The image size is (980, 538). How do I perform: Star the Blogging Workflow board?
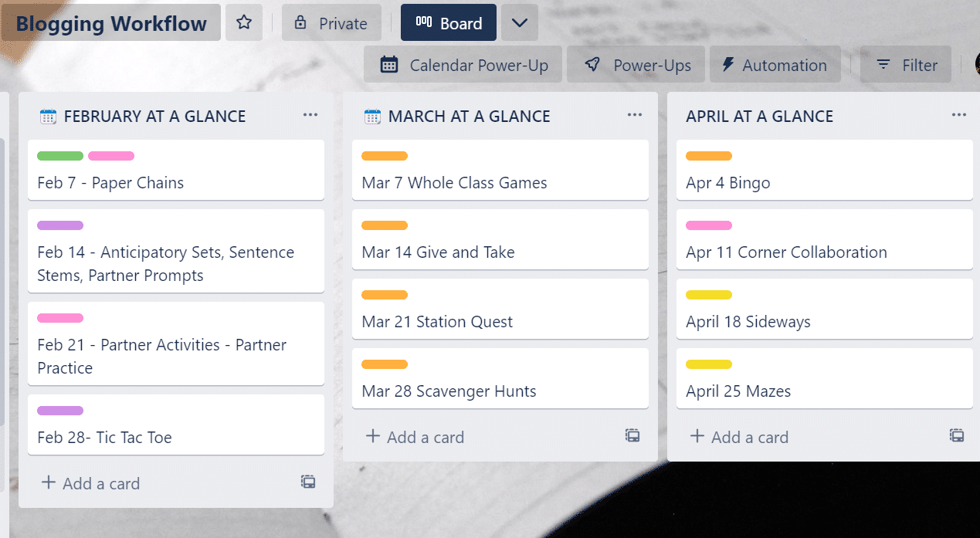tap(244, 22)
